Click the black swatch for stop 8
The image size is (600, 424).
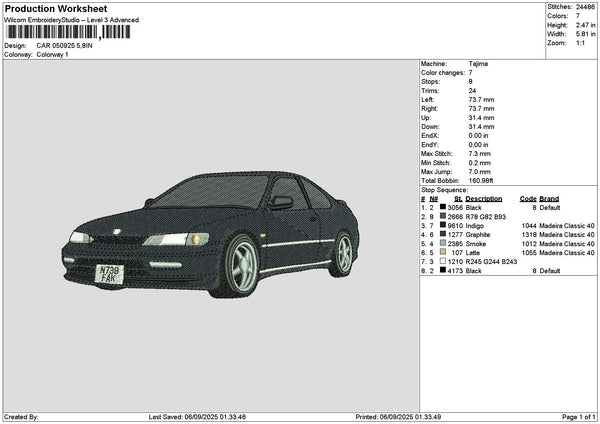pos(443,270)
